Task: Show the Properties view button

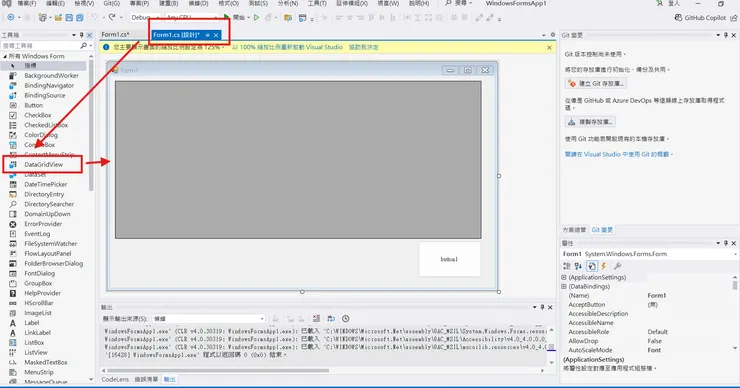Action: pyautogui.click(x=592, y=266)
